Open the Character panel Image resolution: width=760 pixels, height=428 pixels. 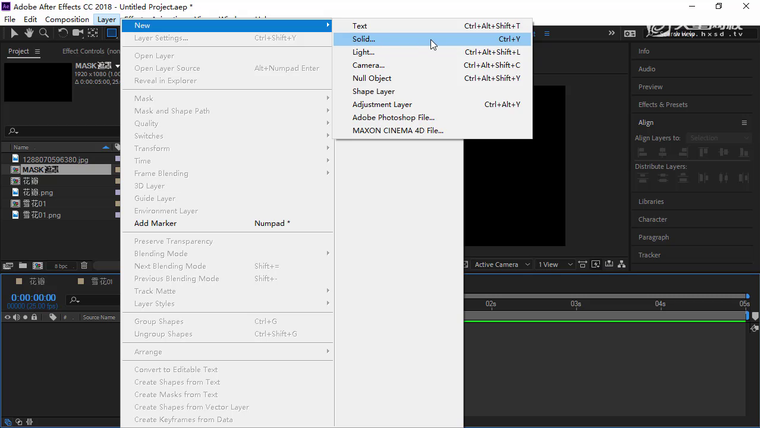click(x=653, y=219)
